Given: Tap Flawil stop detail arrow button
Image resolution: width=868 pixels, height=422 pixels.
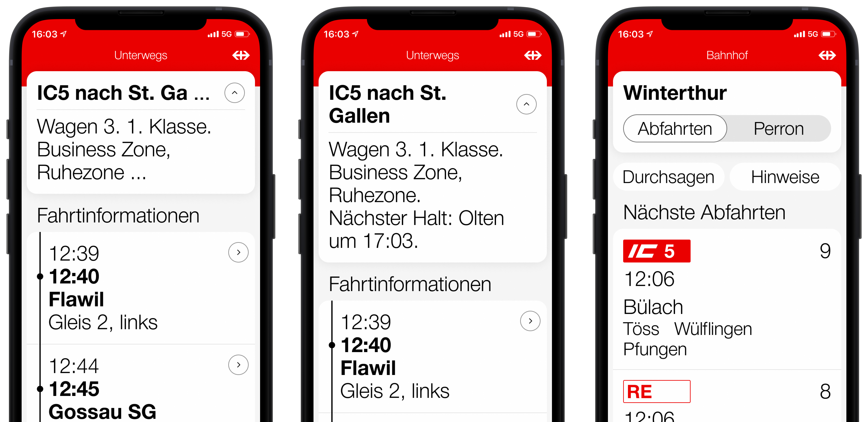Looking at the screenshot, I should coord(234,253).
